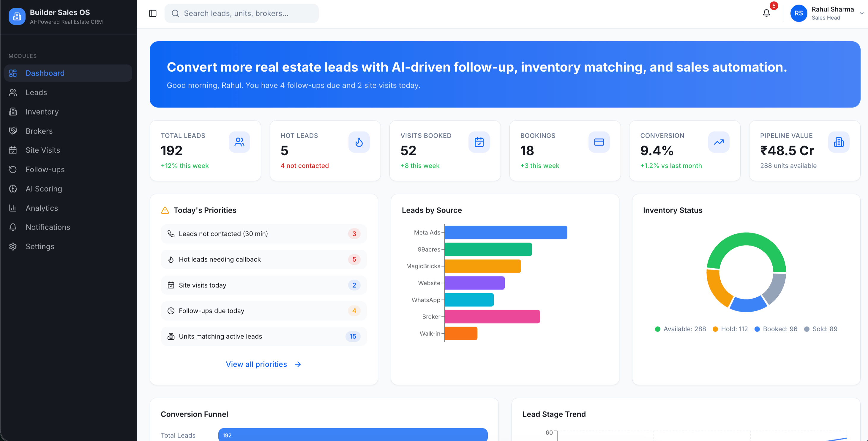Viewport: 868px width, 441px height.
Task: Click the phone icon on Leads not contacted
Action: click(x=171, y=234)
